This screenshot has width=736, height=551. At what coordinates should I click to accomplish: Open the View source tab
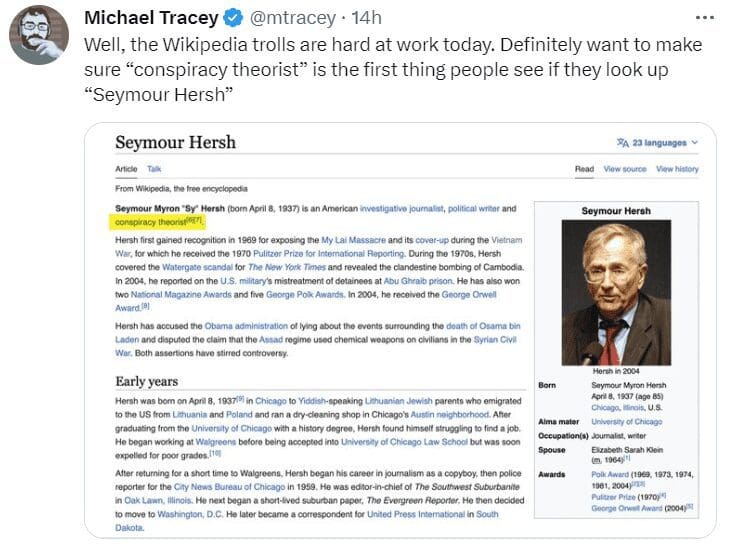tap(625, 169)
